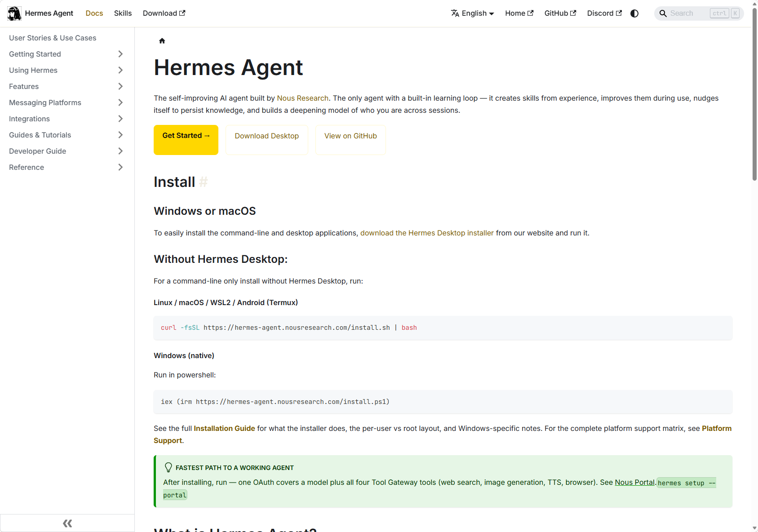Expand the Guides & Tutorials category
This screenshot has width=758, height=532.
(120, 135)
